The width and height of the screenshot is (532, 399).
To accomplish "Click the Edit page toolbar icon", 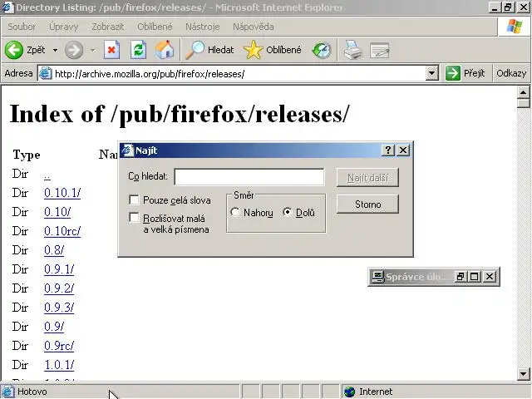I will 379,50.
